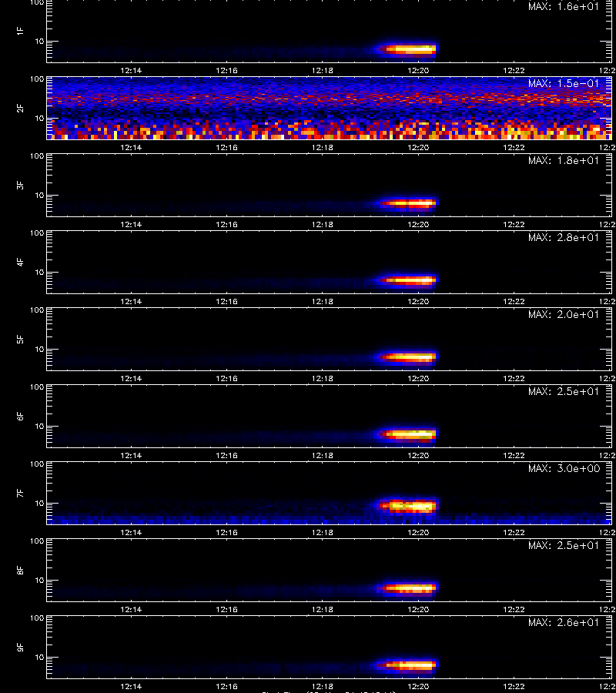
Task: Select the 'MAX: 1.8e+01' readout
Action: point(564,160)
